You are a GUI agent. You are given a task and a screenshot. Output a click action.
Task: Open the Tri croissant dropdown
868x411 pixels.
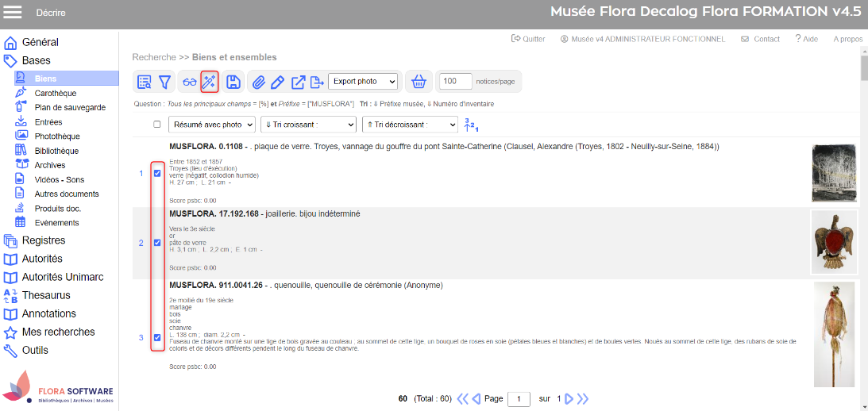[x=308, y=125]
